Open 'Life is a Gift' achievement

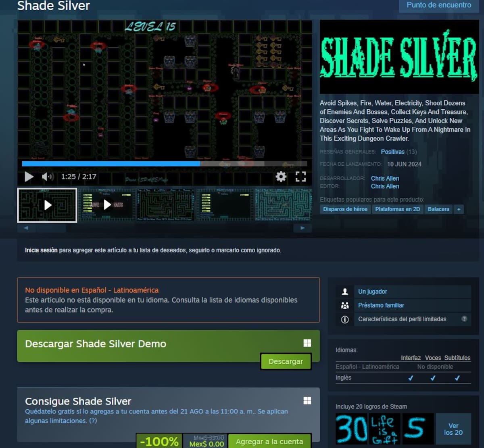pyautogui.click(x=385, y=429)
